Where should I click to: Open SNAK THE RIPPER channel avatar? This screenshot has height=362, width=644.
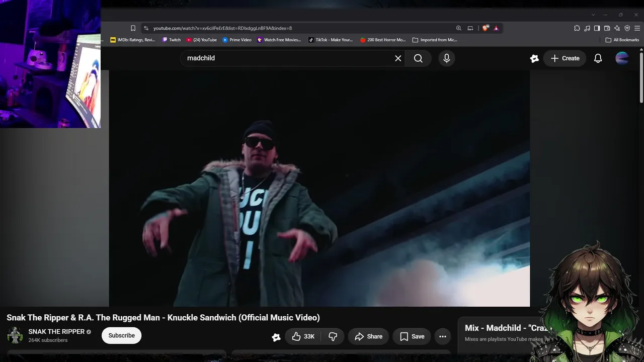pos(15,336)
